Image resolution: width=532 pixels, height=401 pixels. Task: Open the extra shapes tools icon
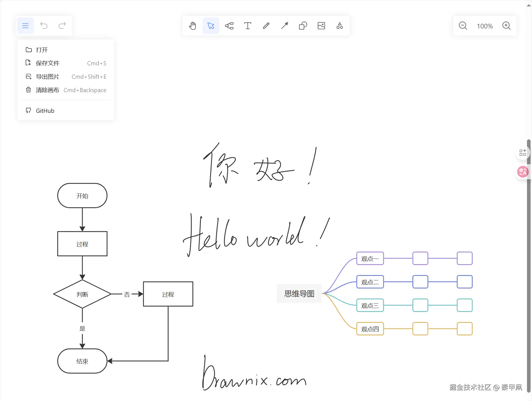pos(340,26)
